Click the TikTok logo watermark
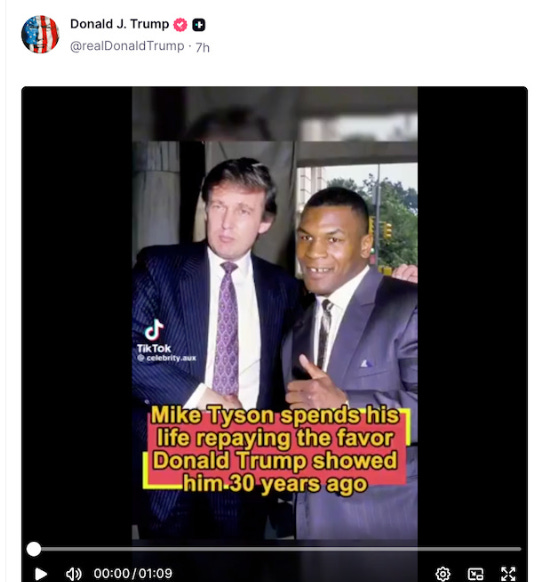 (154, 336)
